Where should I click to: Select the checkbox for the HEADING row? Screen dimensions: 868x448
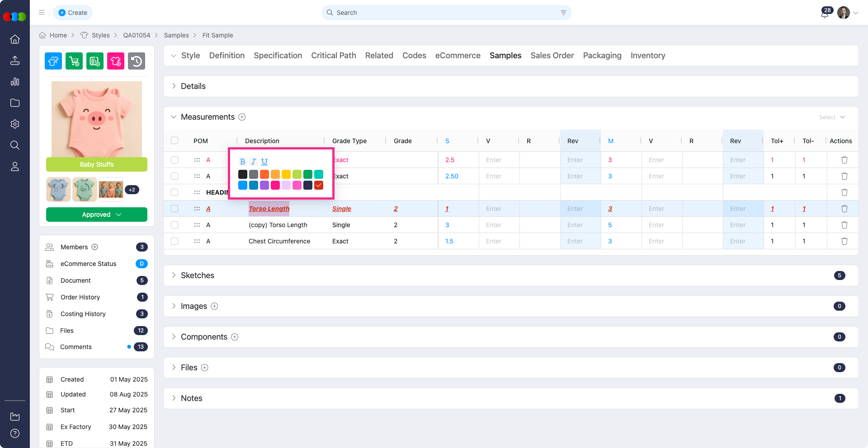175,192
